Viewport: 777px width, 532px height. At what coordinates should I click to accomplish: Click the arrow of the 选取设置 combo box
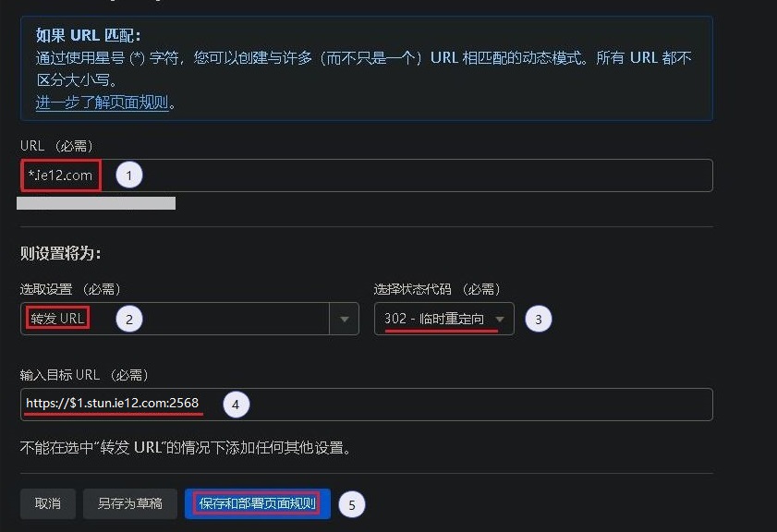pos(345,320)
